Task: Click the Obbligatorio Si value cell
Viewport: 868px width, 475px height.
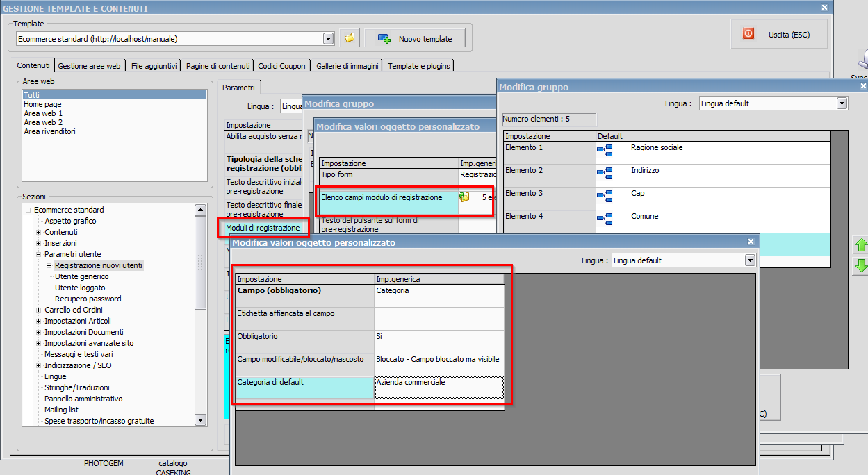Action: point(439,341)
